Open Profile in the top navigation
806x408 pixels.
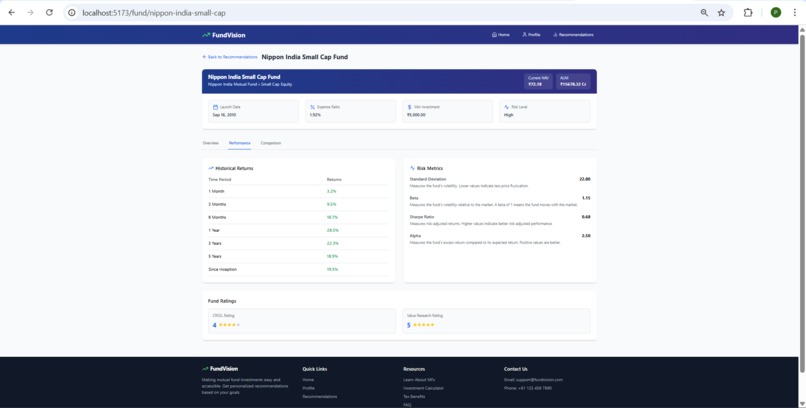(x=531, y=35)
